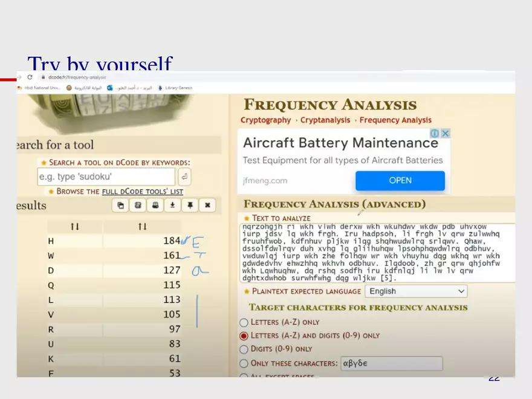The height and width of the screenshot is (399, 532).
Task: Select Letters (A-Z) only option
Action: 244,322
